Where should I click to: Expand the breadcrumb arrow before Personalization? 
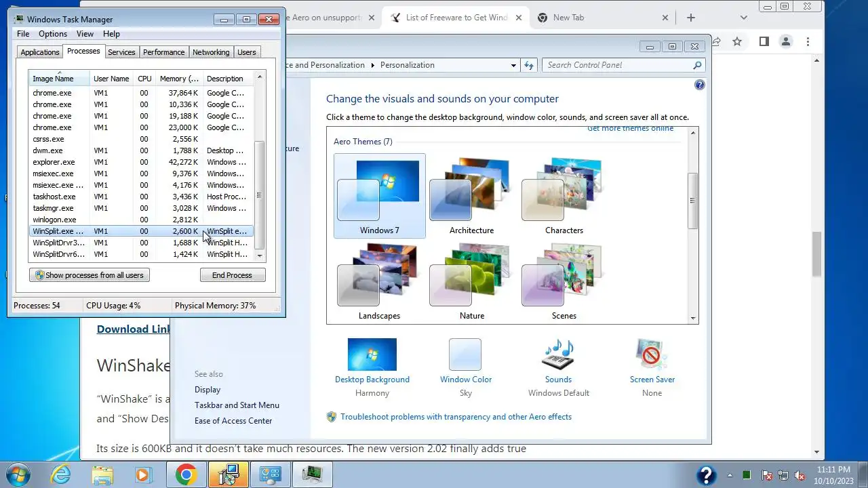coord(372,65)
